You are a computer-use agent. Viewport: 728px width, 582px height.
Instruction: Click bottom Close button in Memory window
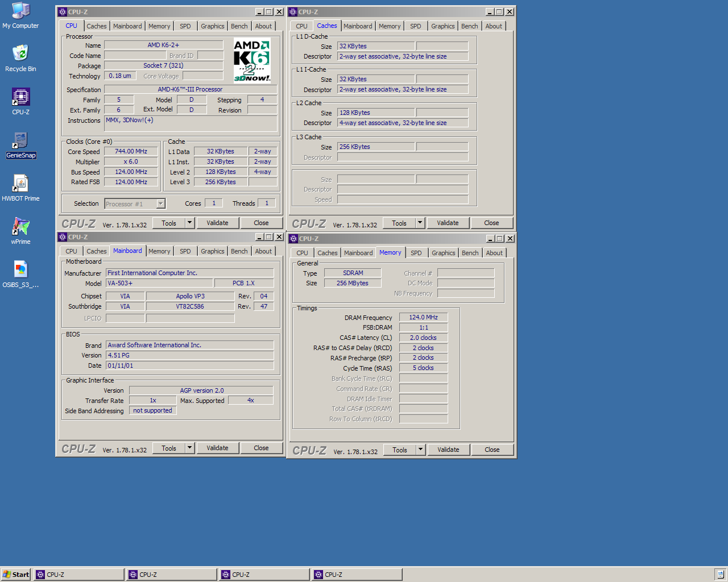(x=492, y=450)
